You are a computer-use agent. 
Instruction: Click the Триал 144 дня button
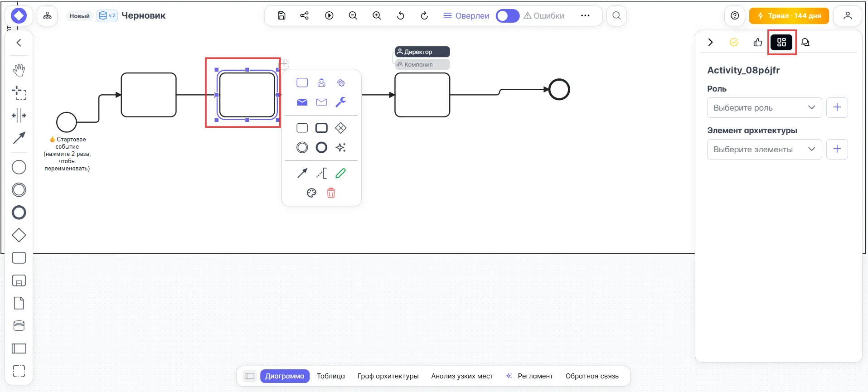pos(789,16)
